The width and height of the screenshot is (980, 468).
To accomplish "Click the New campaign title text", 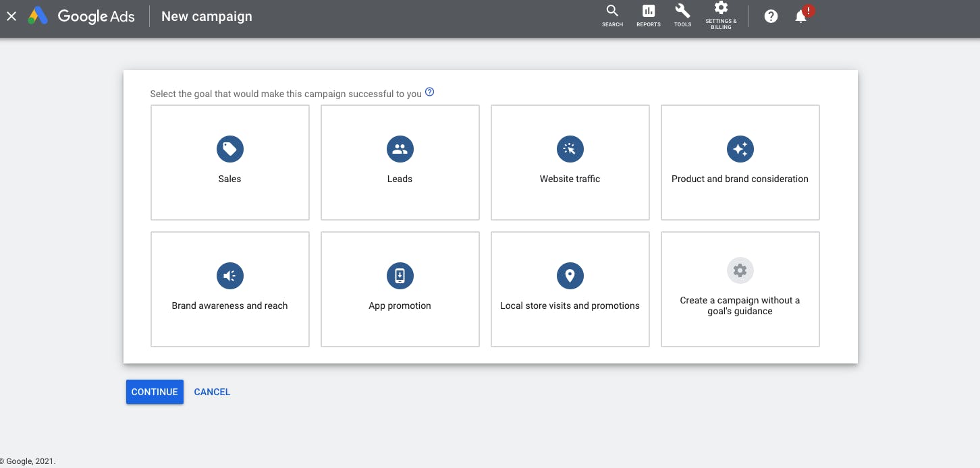I will [207, 17].
